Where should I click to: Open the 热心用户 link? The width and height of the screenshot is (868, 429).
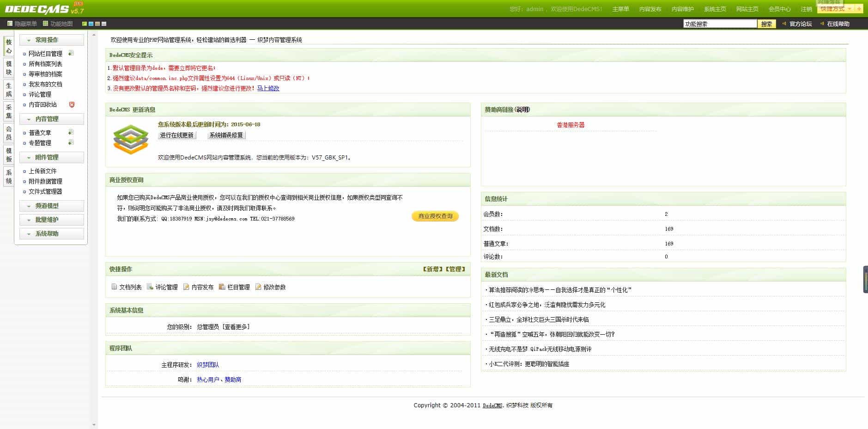(208, 380)
